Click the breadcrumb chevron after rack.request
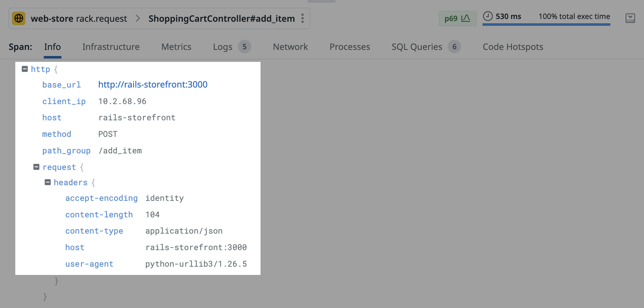Screen dimensions: 644x308 [138, 18]
